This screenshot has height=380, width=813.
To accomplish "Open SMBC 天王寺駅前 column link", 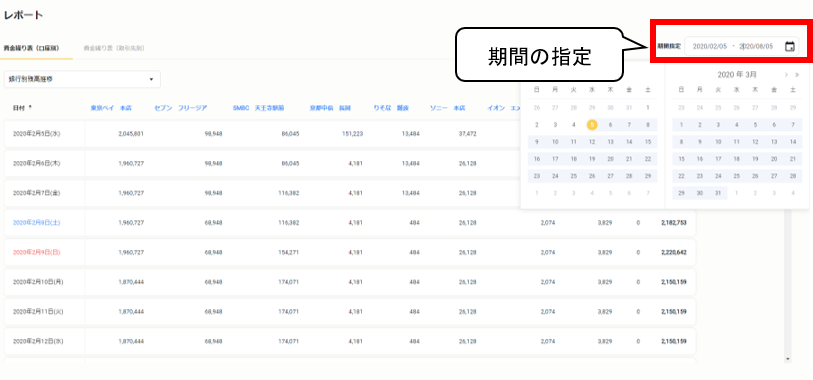I will point(258,108).
